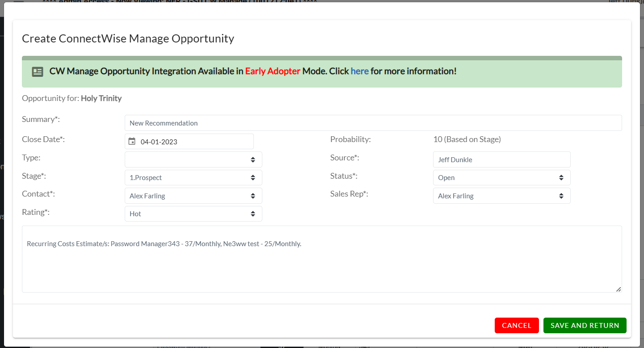Click the calendar icon in Close Date field
644x348 pixels.
(132, 142)
